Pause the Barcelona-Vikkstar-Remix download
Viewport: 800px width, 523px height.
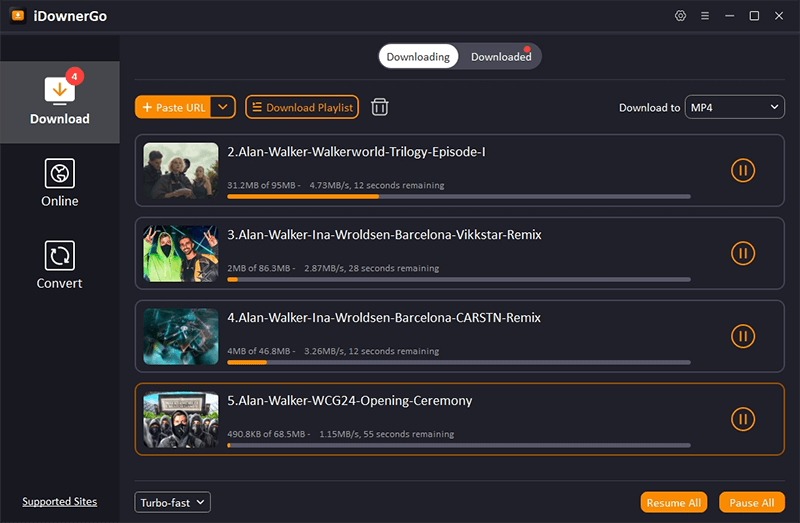click(x=743, y=253)
